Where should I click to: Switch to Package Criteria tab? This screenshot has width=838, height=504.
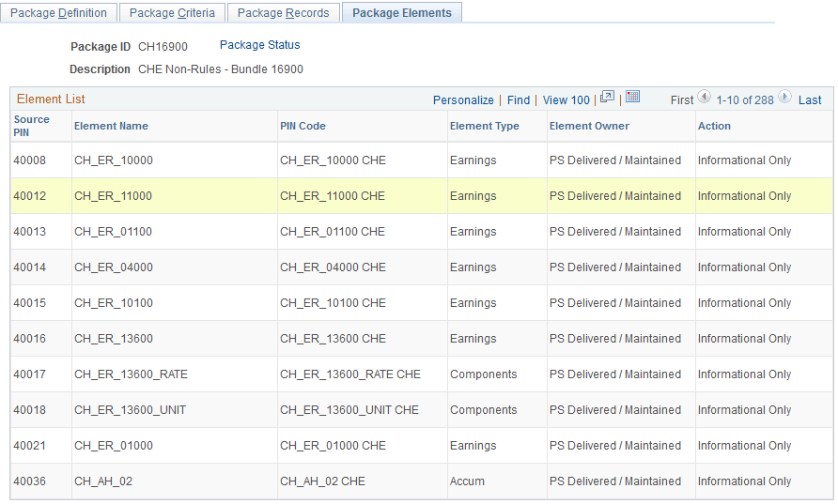click(172, 13)
